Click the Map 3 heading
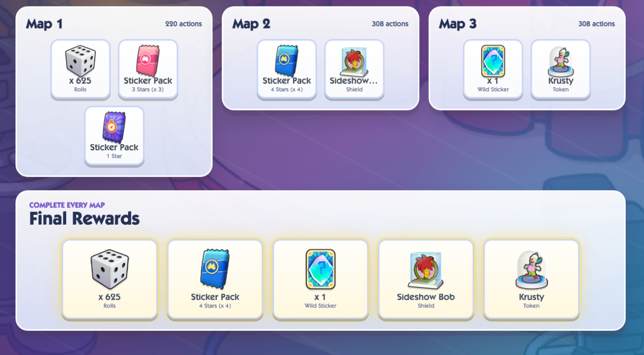 point(457,24)
